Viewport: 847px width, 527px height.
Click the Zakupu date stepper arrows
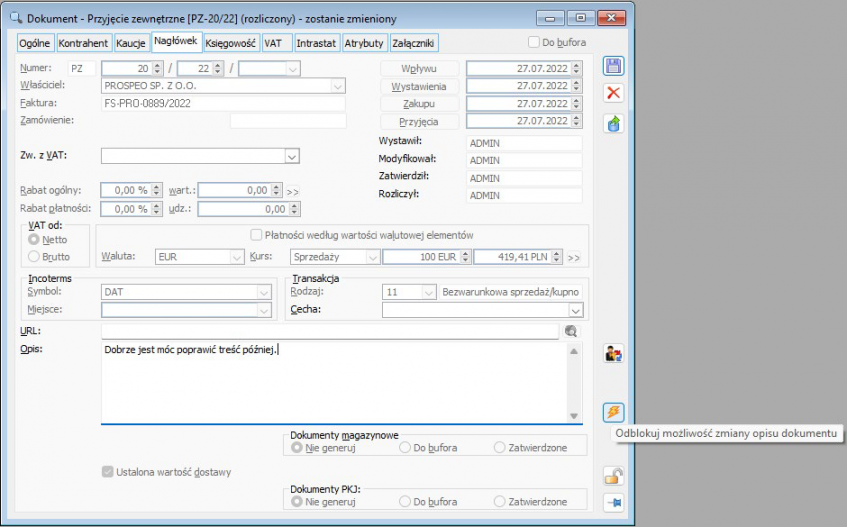click(576, 104)
